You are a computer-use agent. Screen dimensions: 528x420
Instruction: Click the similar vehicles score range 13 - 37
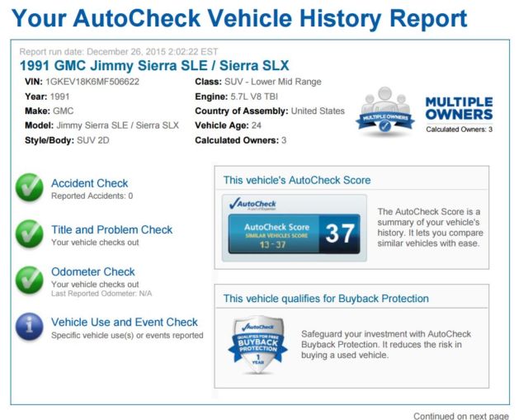[x=272, y=244]
